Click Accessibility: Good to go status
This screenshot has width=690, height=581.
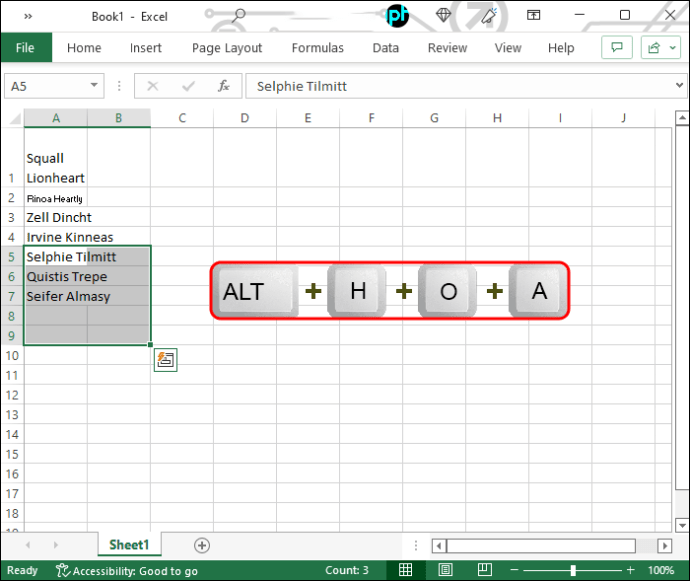tap(127, 571)
